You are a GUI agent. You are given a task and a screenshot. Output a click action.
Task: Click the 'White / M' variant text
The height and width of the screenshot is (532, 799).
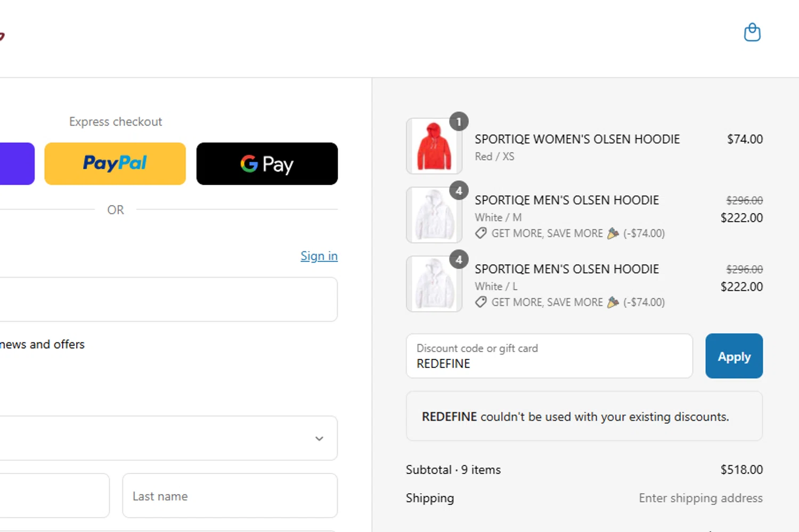coord(499,217)
